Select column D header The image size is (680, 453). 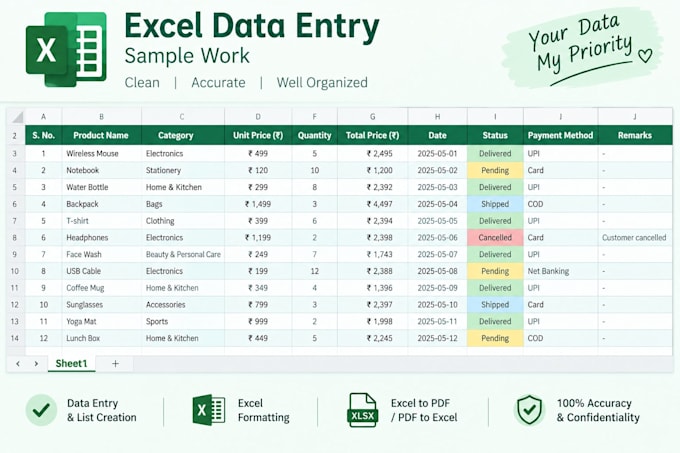tap(258, 117)
